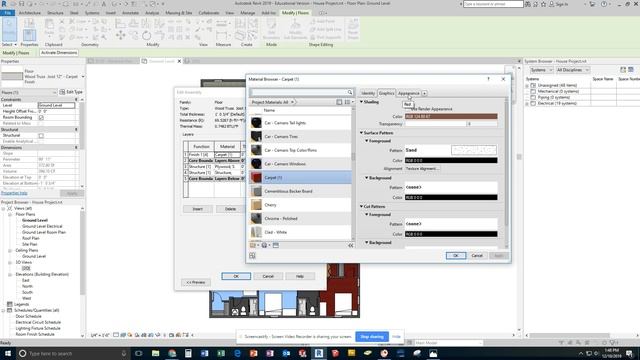The height and width of the screenshot is (360, 640).
Task: Open the Annotate ribbon tab
Action: [131, 13]
